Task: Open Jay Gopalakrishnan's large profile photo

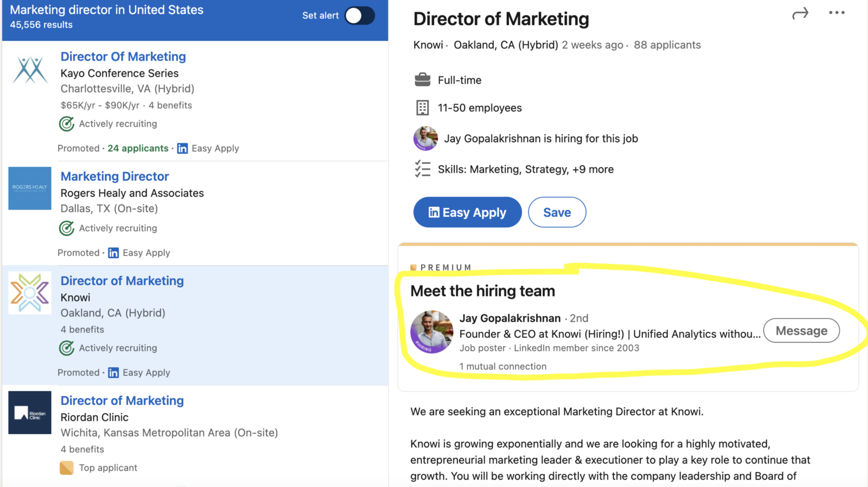Action: click(432, 332)
